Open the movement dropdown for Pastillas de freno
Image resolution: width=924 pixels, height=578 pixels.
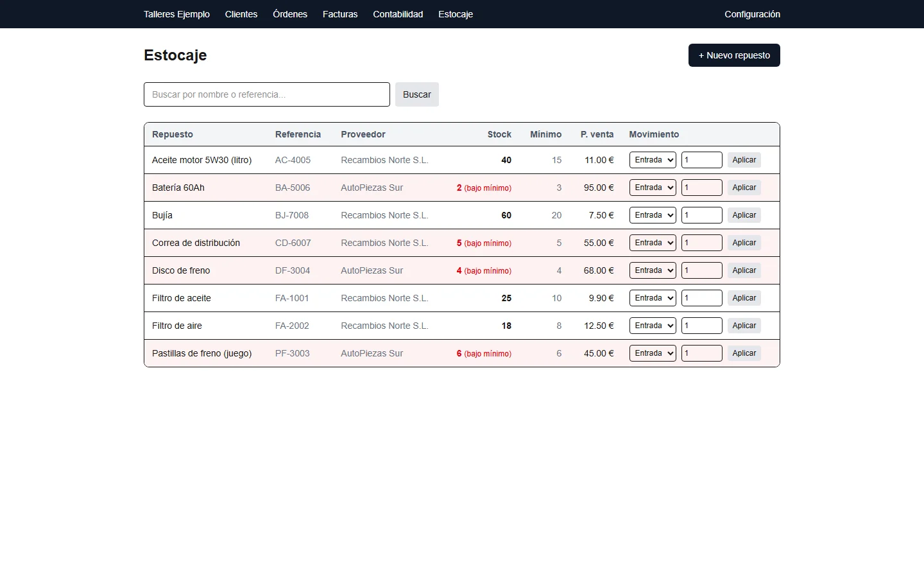(653, 353)
